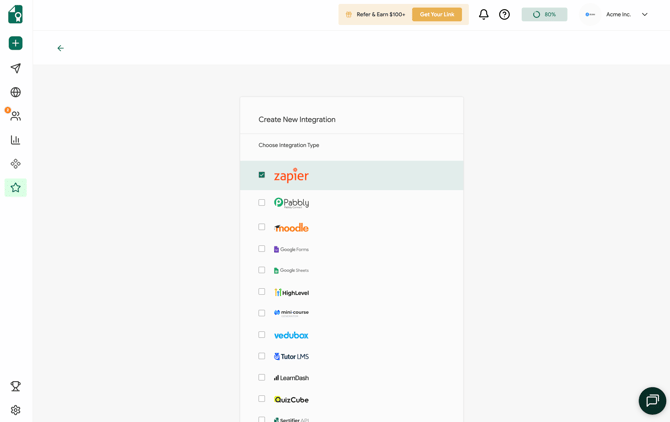The image size is (670, 422).
Task: Open the chat support bubble
Action: point(652,401)
